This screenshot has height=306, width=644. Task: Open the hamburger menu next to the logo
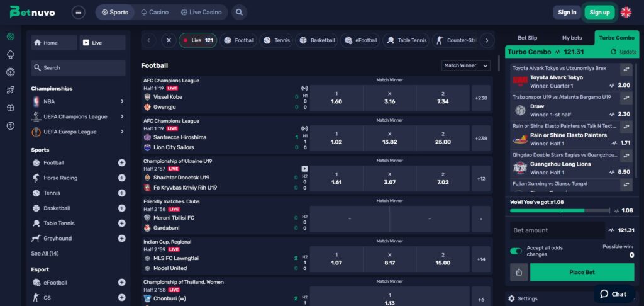(x=79, y=12)
